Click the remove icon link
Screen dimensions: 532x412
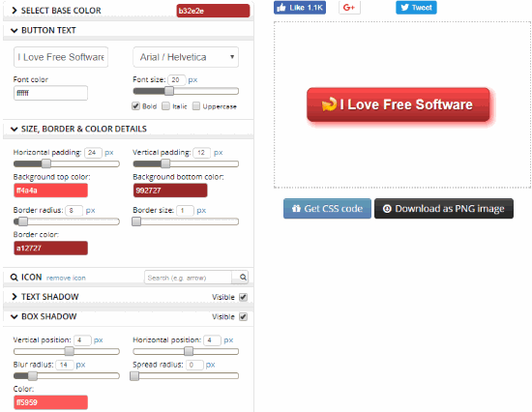(66, 278)
